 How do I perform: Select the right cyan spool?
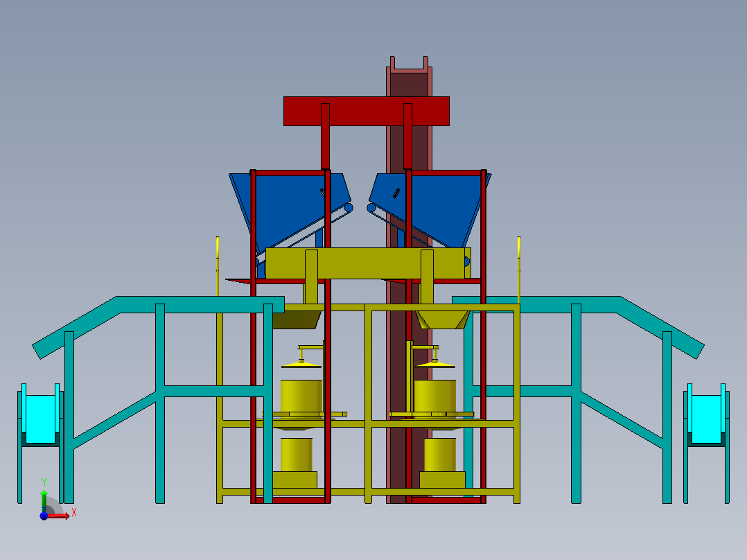coord(706,419)
